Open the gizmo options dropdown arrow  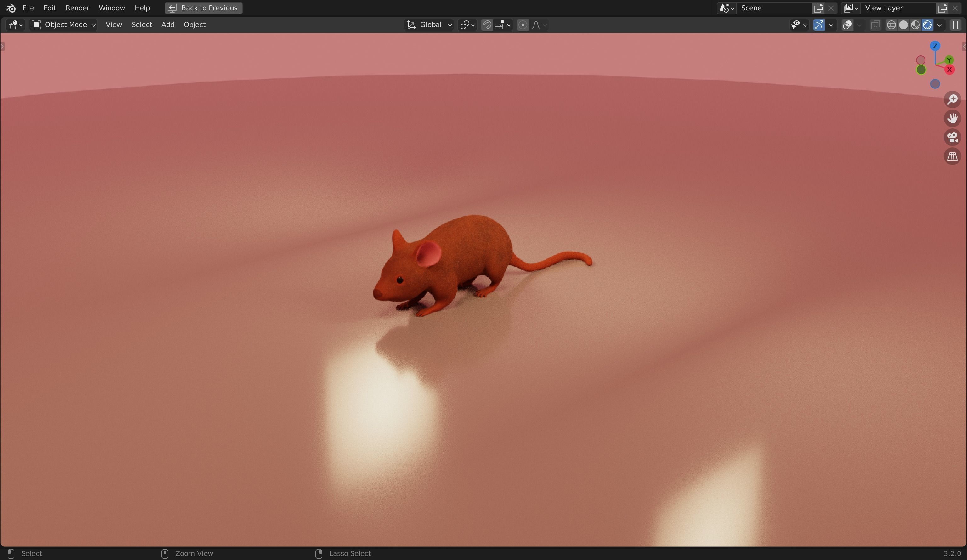pyautogui.click(x=831, y=25)
